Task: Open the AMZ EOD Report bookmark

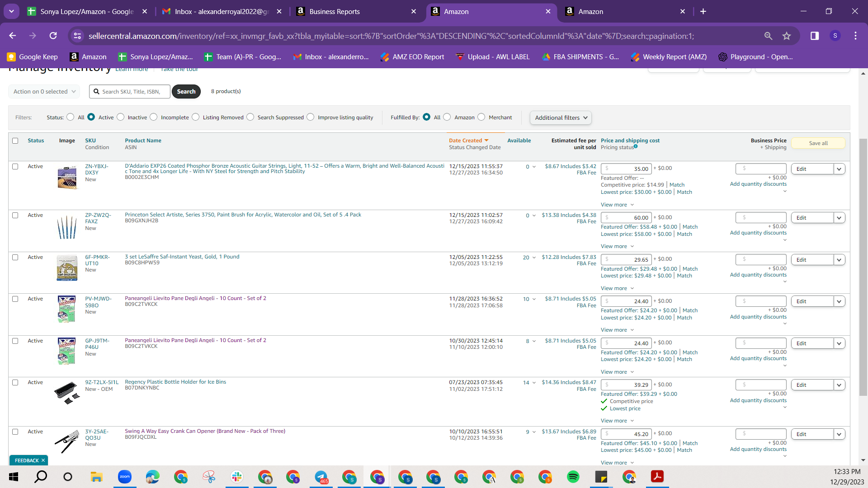Action: 413,57
